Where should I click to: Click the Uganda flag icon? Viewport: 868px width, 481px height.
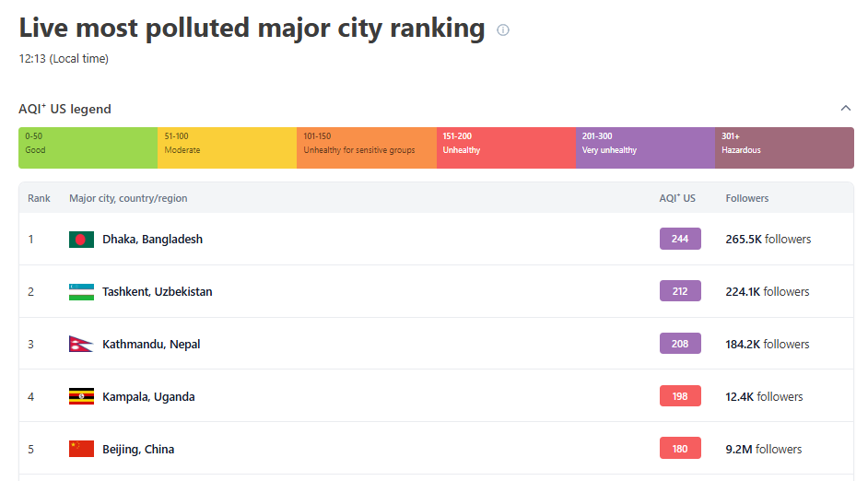click(x=81, y=397)
